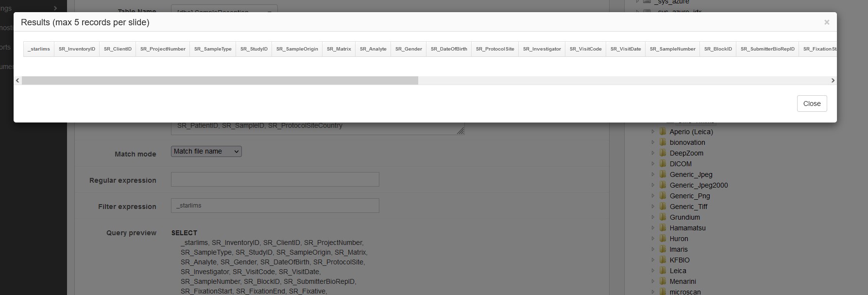
Task: Click the SR_InventoryID column header
Action: (x=77, y=49)
